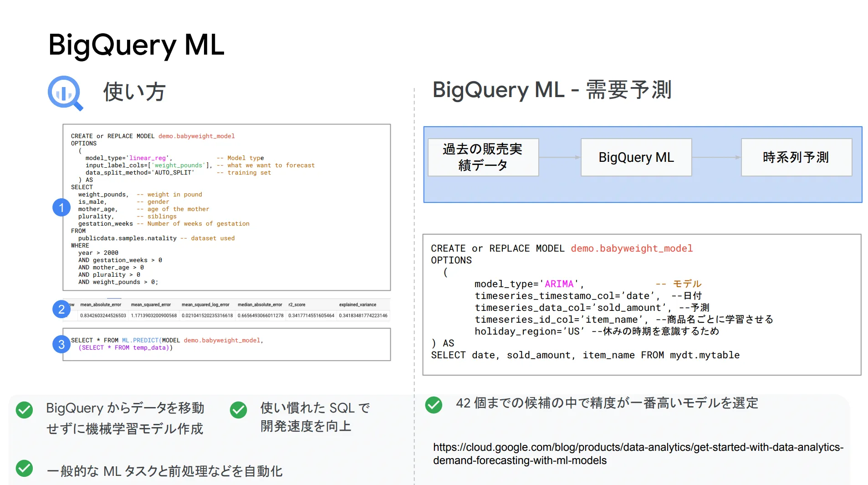Click the 'plurality,' column line
This screenshot has width=868, height=485.
pyautogui.click(x=96, y=216)
